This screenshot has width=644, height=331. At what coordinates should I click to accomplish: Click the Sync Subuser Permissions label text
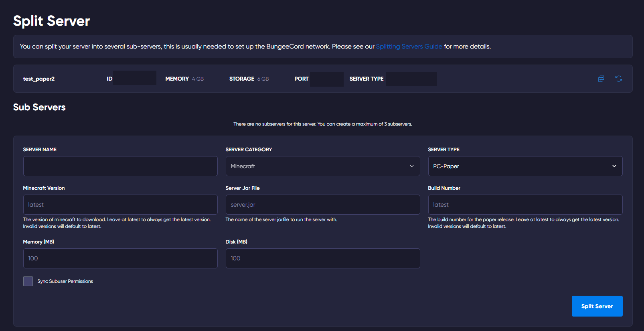[x=65, y=281]
